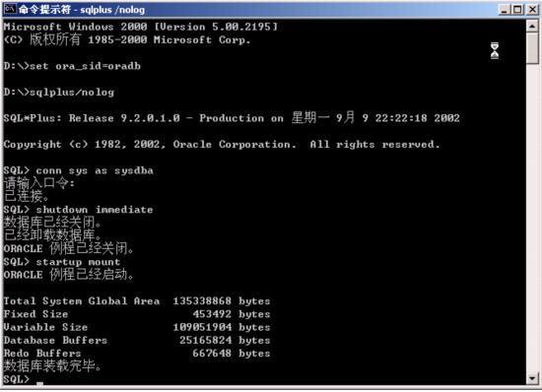Click the '请输入口令:' prompt line

[39, 183]
